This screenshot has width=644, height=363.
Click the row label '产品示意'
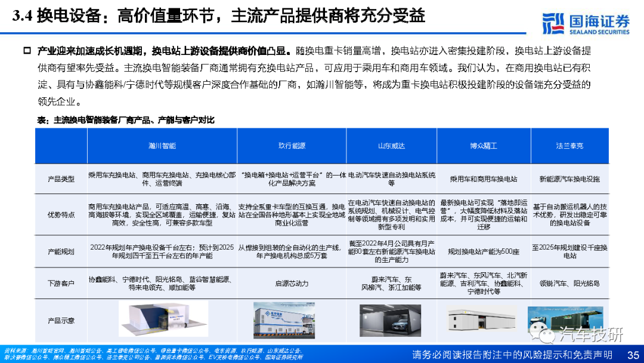coord(61,321)
